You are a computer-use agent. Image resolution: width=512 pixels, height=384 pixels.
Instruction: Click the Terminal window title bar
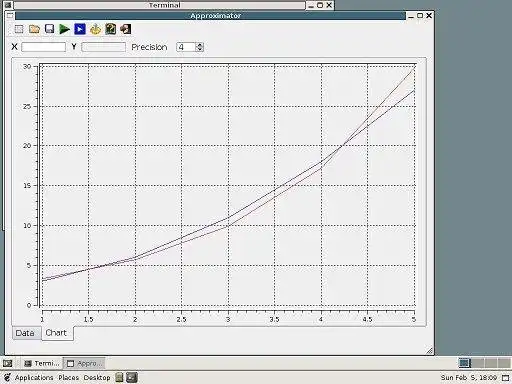(x=159, y=5)
